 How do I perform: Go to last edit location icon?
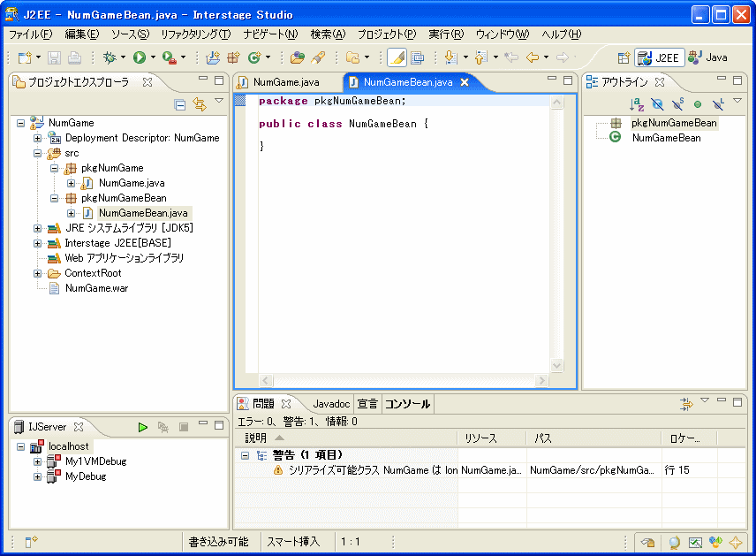pos(511,58)
